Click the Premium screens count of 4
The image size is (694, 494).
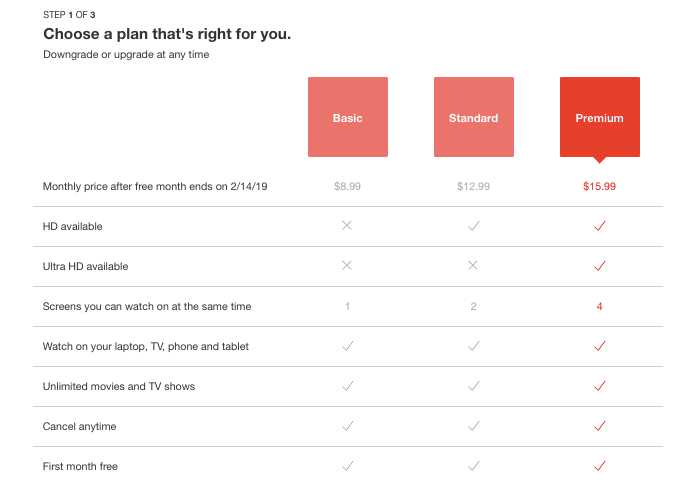tap(599, 306)
